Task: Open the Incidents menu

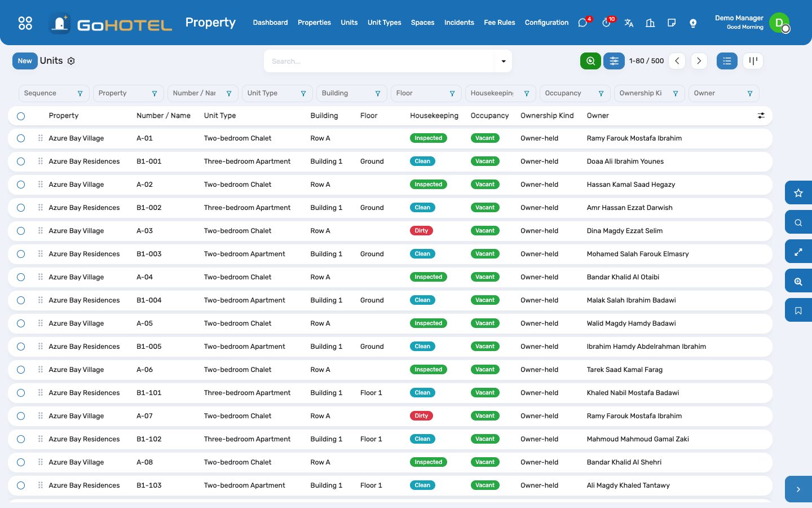Action: pos(459,23)
